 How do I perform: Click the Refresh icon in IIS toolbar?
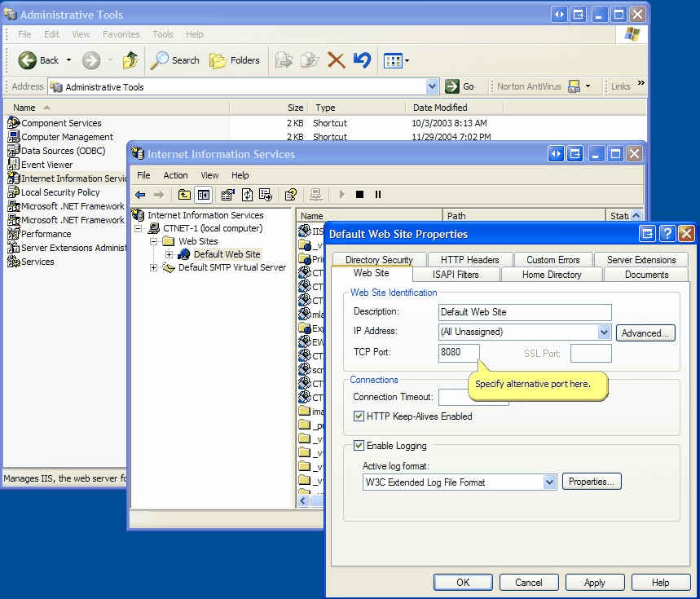point(247,195)
